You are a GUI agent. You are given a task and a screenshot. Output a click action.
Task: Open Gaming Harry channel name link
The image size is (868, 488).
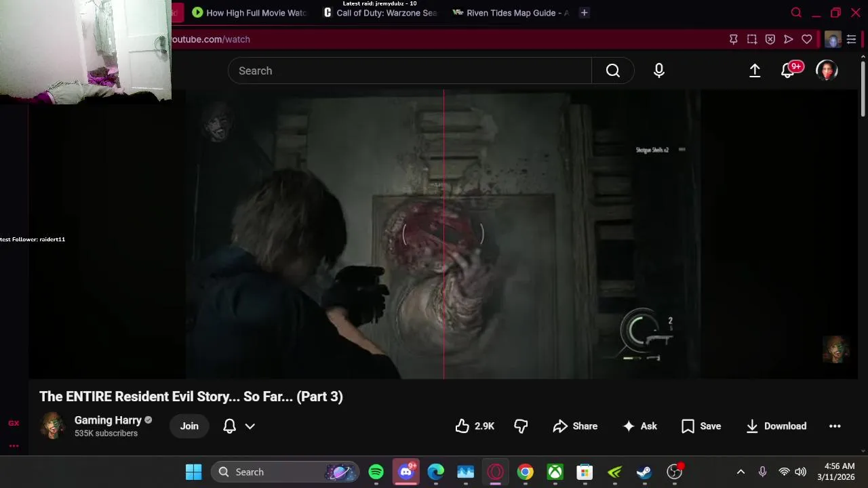108,420
